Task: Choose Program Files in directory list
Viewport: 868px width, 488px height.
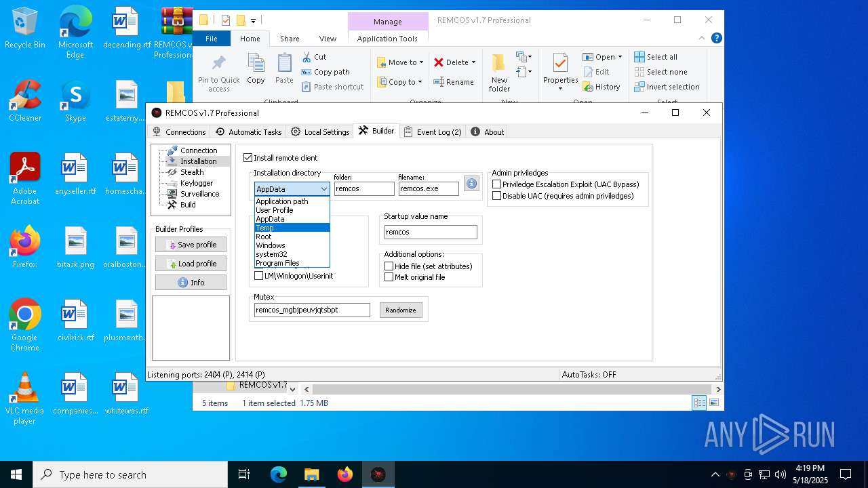Action: click(x=292, y=263)
